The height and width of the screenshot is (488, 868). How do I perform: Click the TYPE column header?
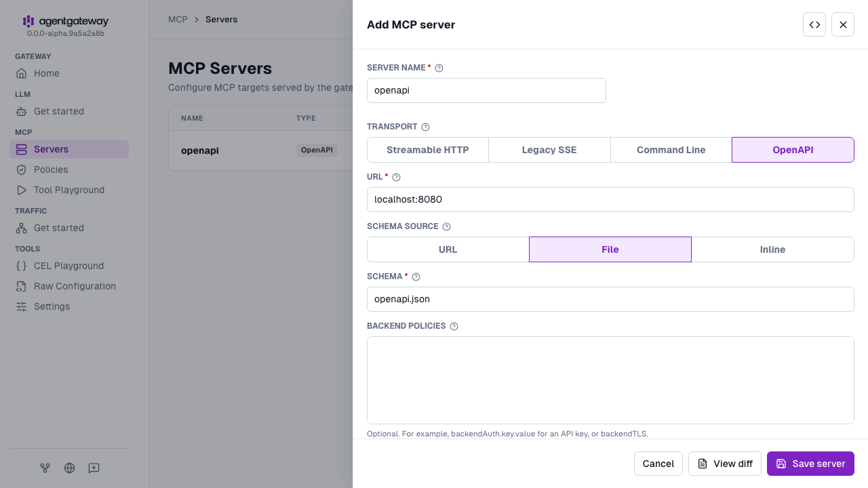pos(306,118)
